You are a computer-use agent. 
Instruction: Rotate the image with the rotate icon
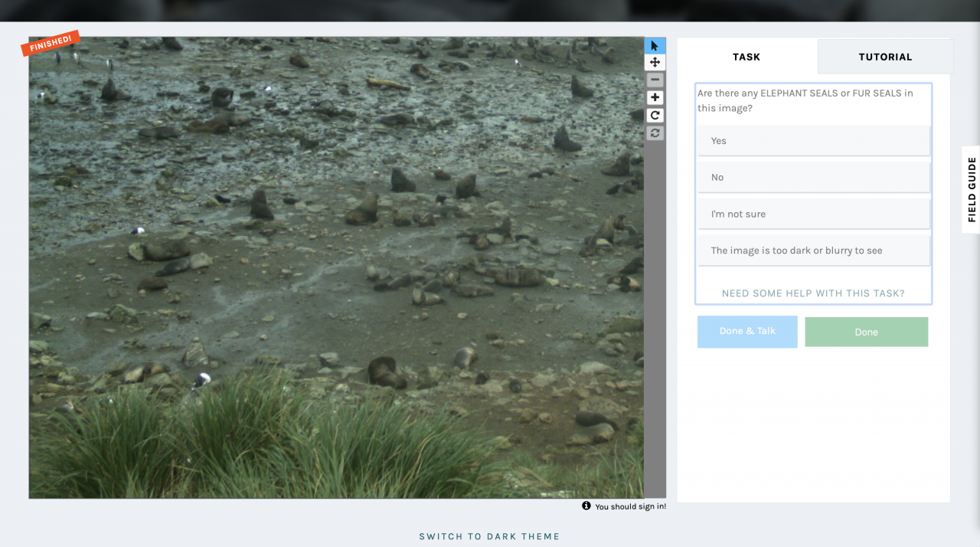click(655, 115)
